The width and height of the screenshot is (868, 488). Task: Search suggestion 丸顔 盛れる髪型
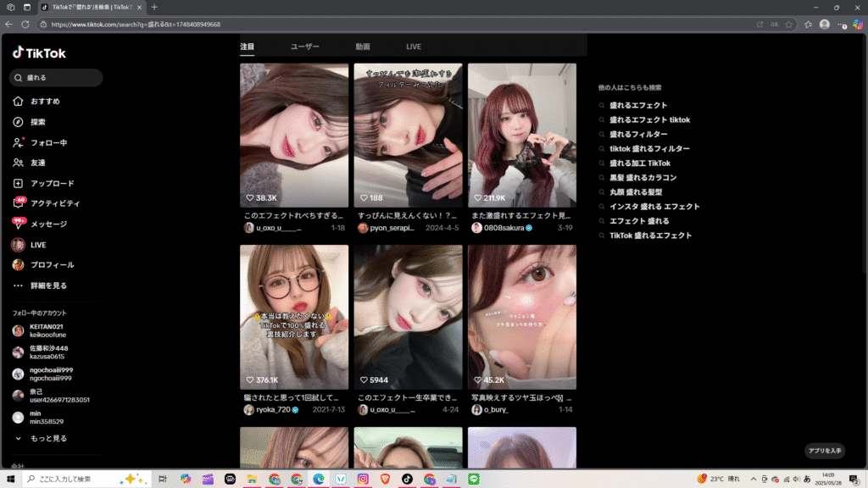636,192
